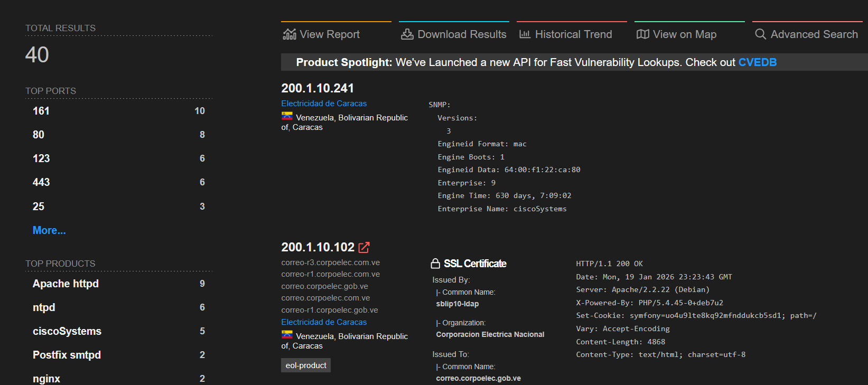Click the Set-Cookie symfony line

pyautogui.click(x=696, y=315)
